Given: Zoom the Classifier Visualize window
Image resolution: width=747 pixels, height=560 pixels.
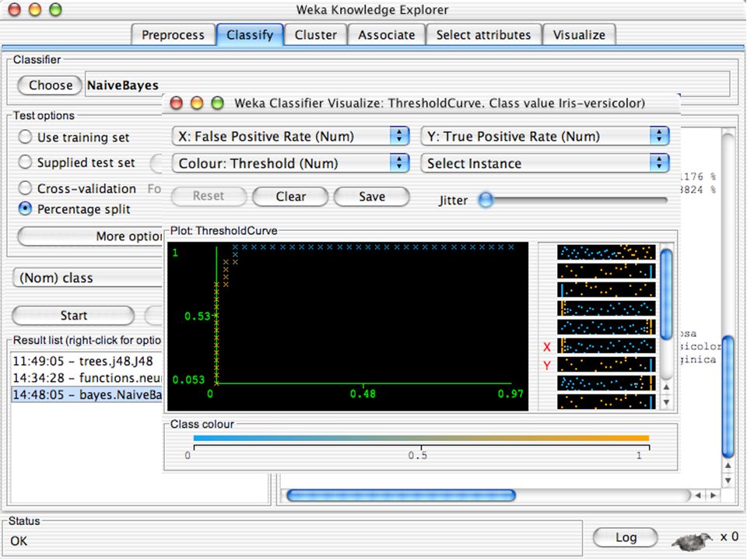Looking at the screenshot, I should (217, 103).
